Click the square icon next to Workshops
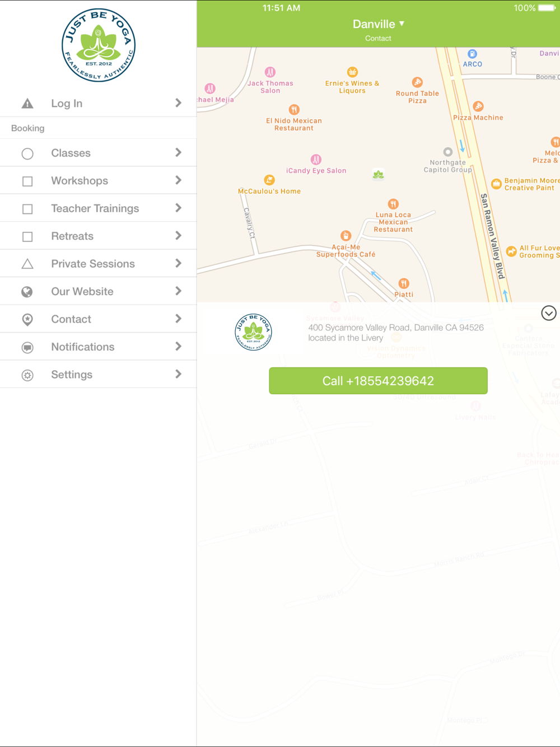560x747 pixels. tap(27, 181)
